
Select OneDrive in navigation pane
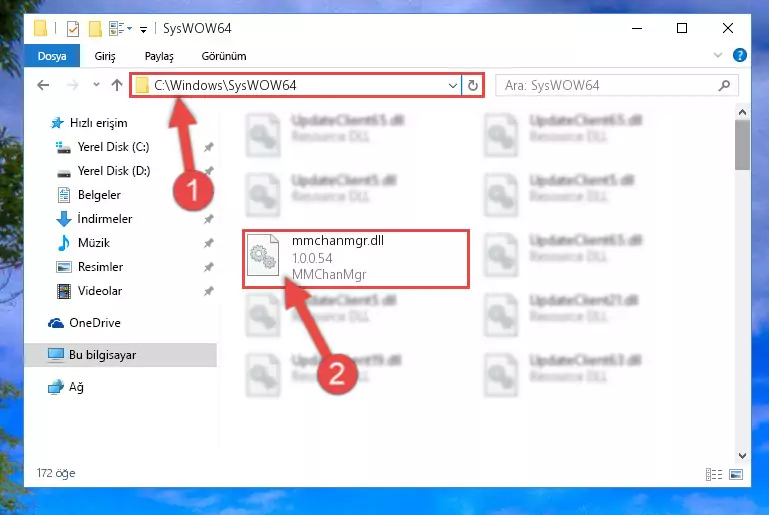(x=84, y=323)
